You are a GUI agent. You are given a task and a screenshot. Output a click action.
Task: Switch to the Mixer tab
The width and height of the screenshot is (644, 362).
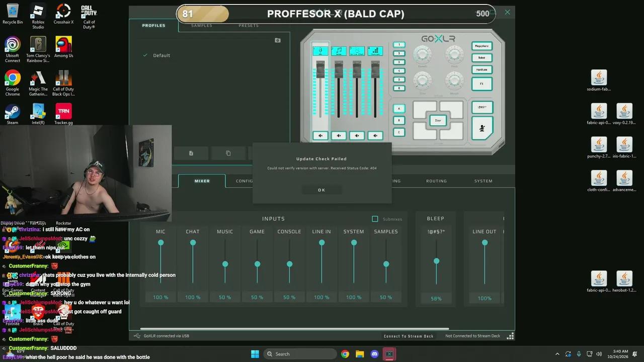[x=202, y=181]
